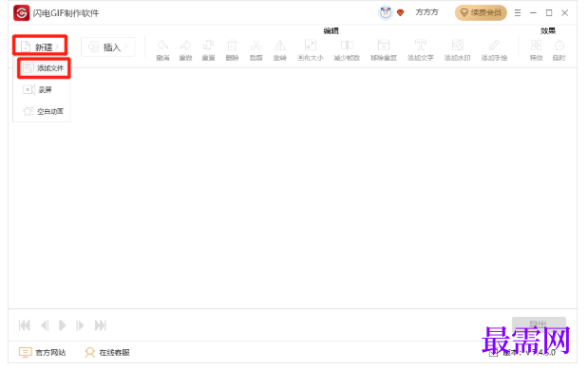Open the 延时 delay timer tool
Viewport: 588px width, 370px height.
click(560, 49)
